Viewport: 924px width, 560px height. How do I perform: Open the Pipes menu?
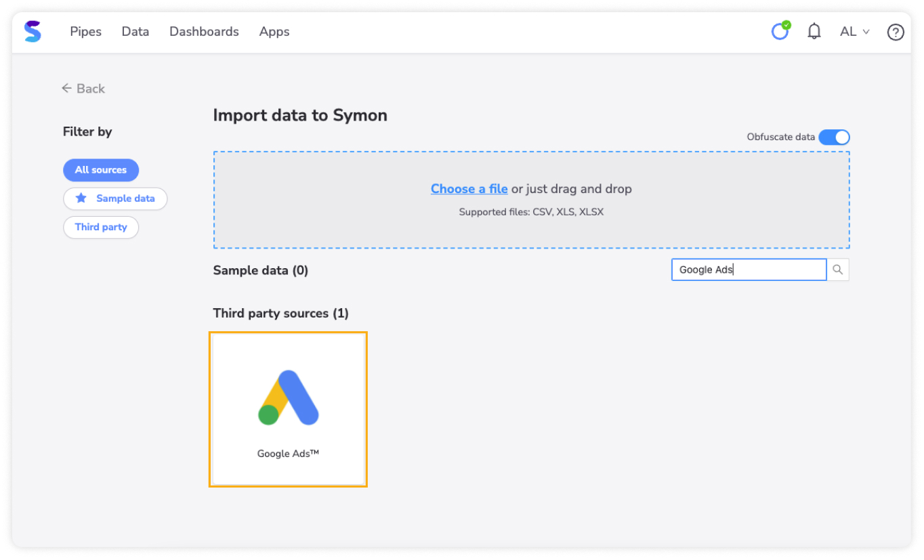(85, 32)
